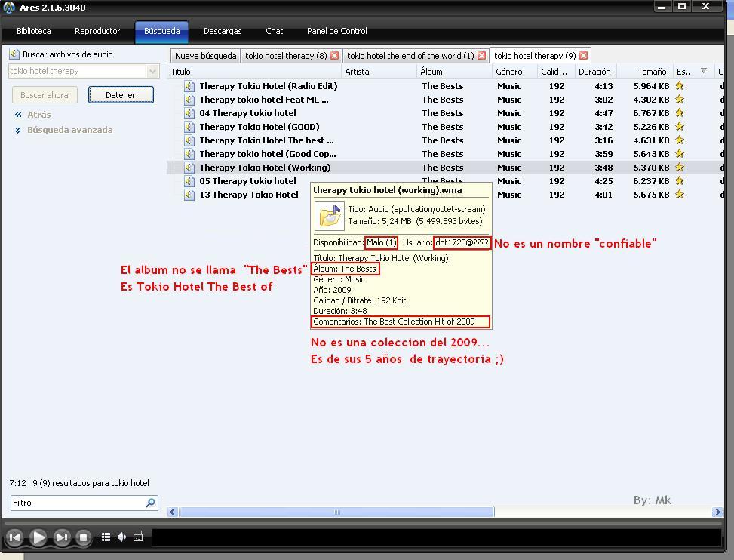Viewport: 734px width, 560px height.
Task: Click star rating of 5.643 KB row
Action: [x=680, y=153]
